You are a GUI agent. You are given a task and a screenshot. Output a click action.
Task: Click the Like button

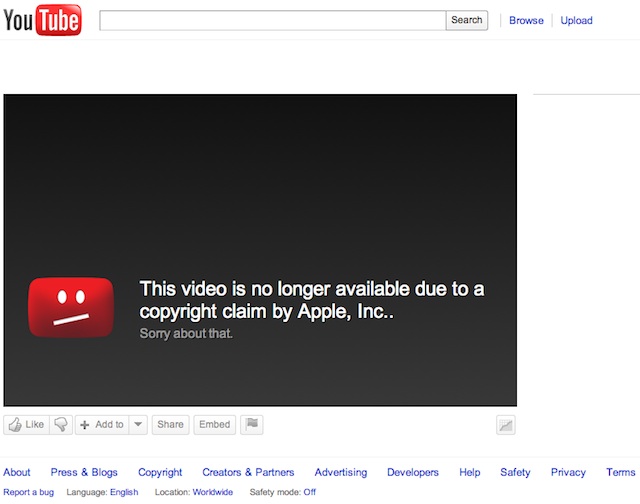tap(27, 425)
